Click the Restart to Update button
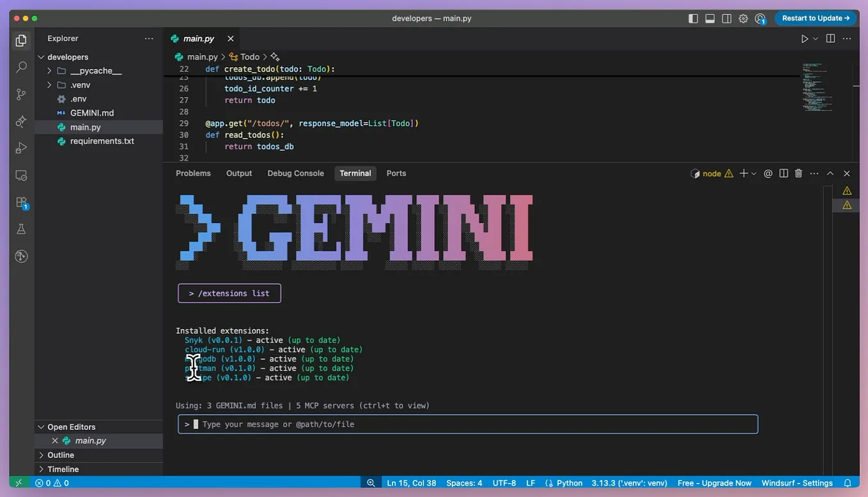 pyautogui.click(x=816, y=19)
